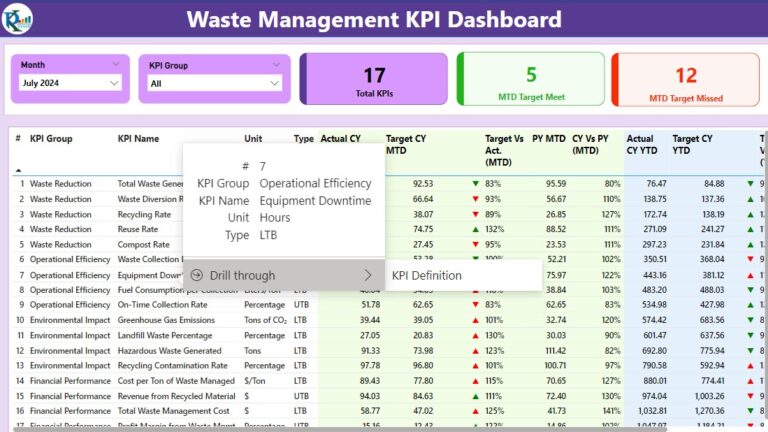Image resolution: width=768 pixels, height=432 pixels.
Task: Click the Actual CY YTD column header
Action: click(642, 144)
